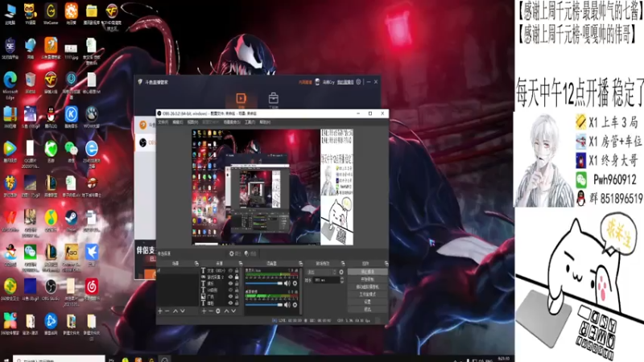Image resolution: width=644 pixels, height=362 pixels.
Task: Open the 视图(V) menu in OBS
Action: click(192, 122)
